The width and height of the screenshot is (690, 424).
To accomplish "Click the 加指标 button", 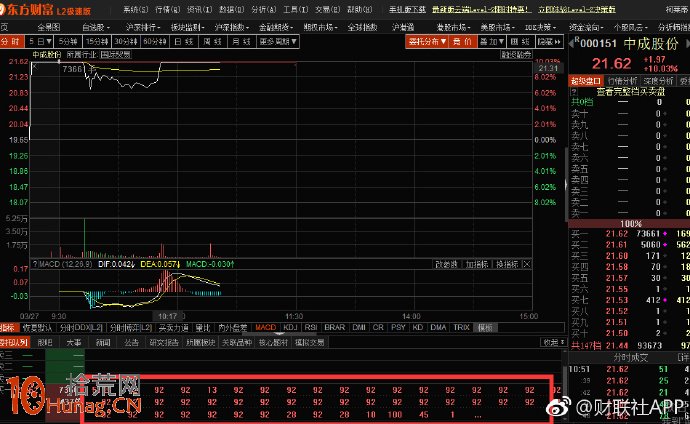I will click(x=477, y=264).
